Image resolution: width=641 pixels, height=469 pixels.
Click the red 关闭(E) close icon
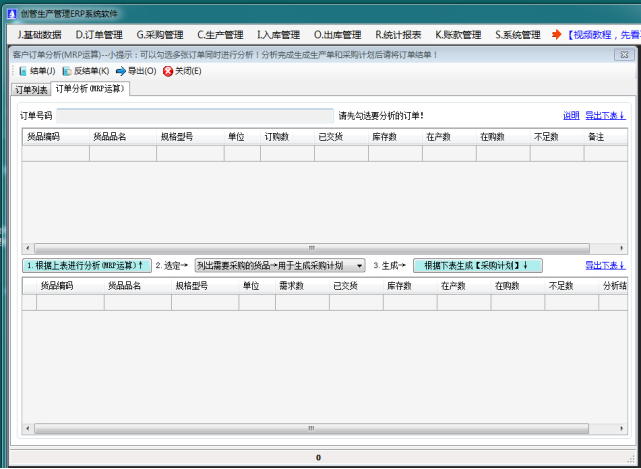tap(168, 71)
